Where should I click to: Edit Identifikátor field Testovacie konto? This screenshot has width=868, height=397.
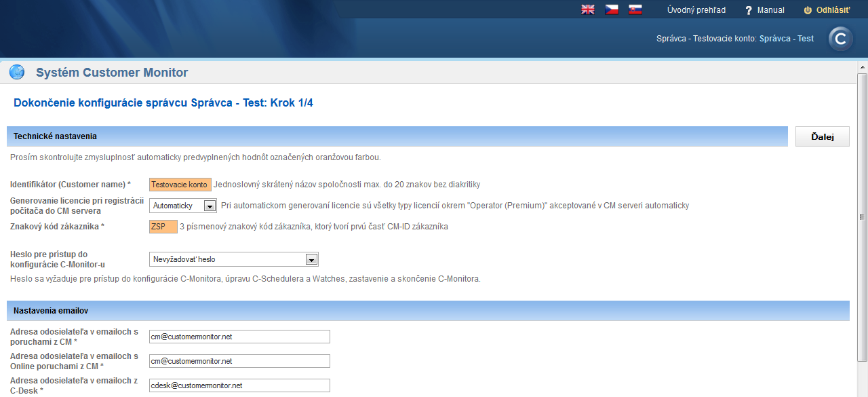pos(180,185)
